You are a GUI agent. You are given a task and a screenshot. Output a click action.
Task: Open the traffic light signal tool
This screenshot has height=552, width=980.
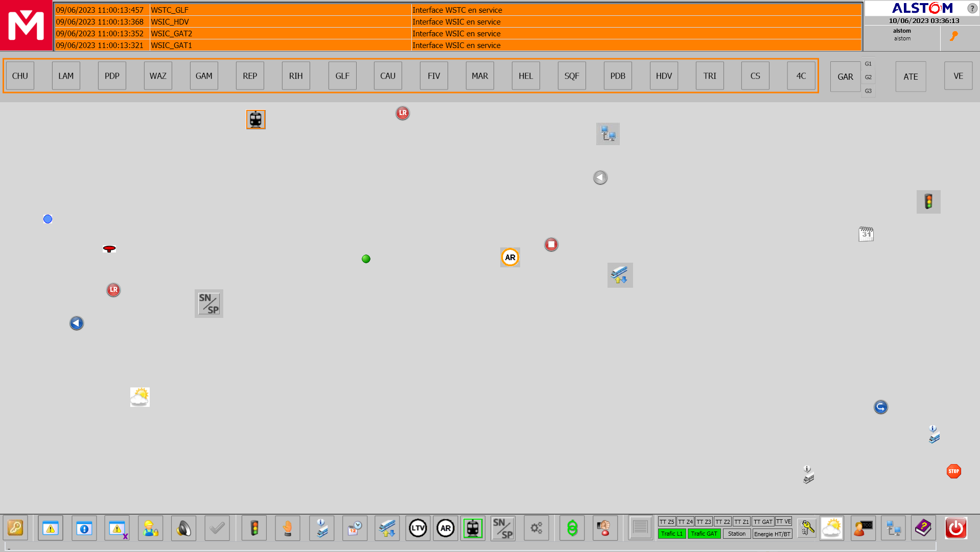click(x=254, y=528)
